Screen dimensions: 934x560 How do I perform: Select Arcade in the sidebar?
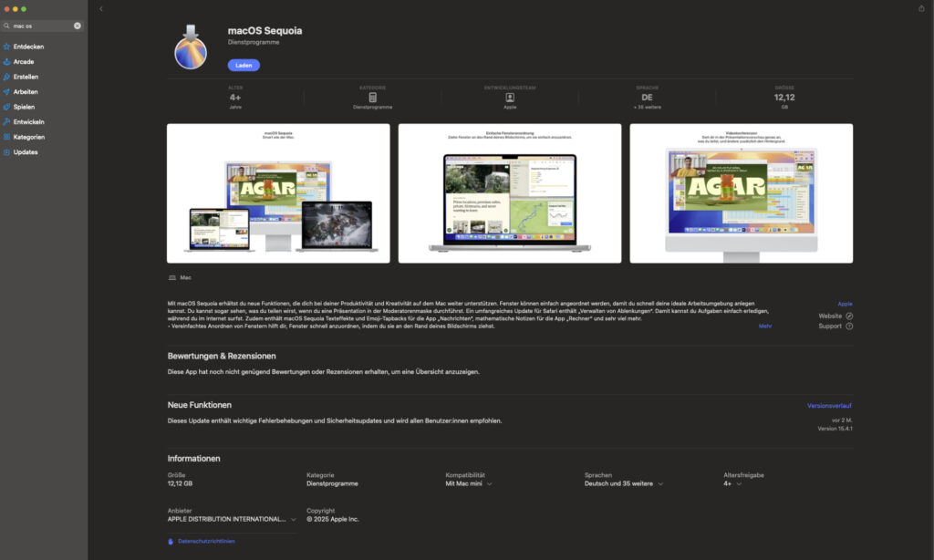coord(24,62)
